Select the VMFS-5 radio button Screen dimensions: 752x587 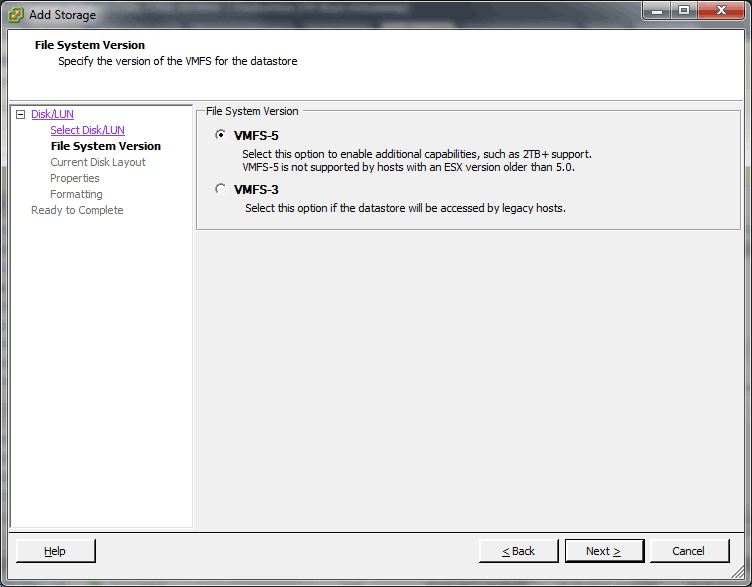(221, 135)
